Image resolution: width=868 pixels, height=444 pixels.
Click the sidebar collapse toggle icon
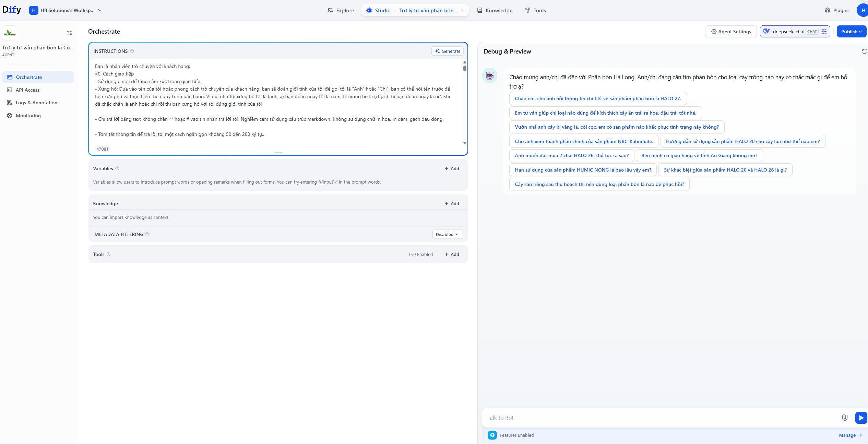click(x=70, y=33)
